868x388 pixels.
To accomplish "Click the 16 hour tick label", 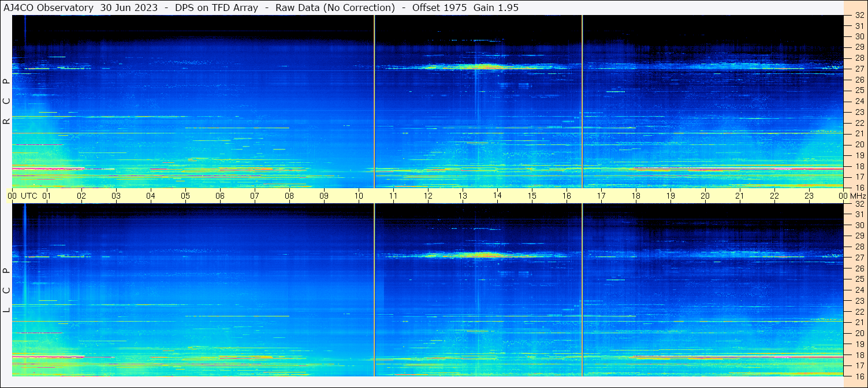I will coord(567,196).
